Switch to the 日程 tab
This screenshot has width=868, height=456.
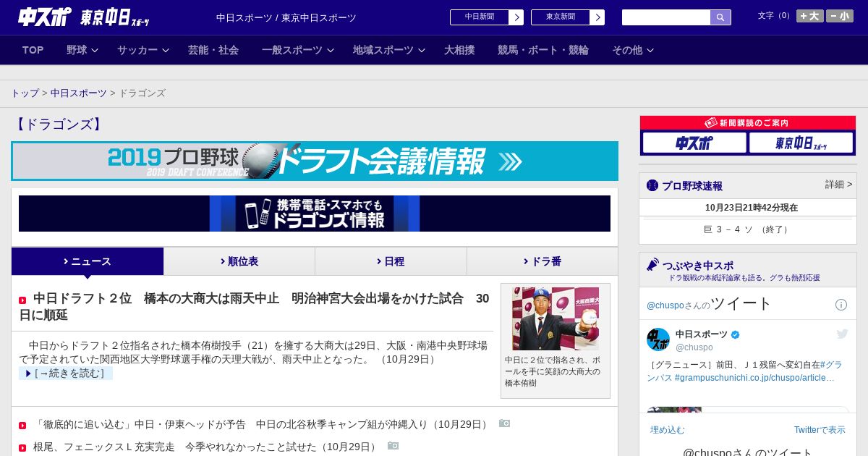391,261
